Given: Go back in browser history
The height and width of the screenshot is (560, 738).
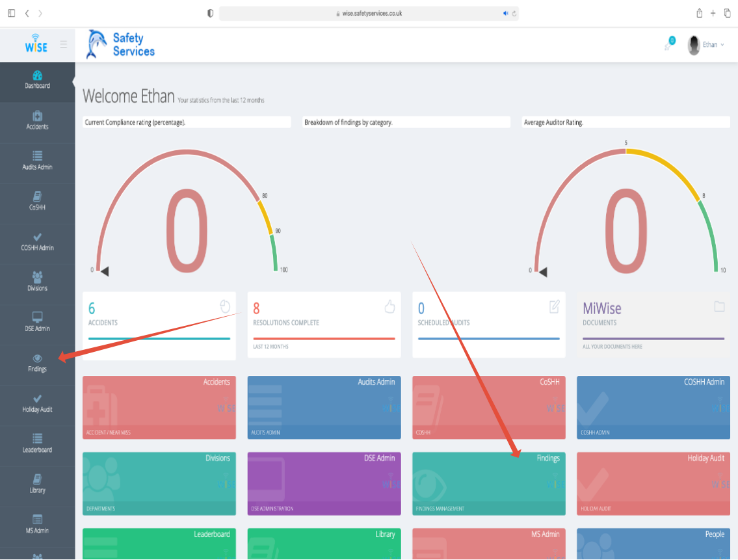Looking at the screenshot, I should pos(27,13).
